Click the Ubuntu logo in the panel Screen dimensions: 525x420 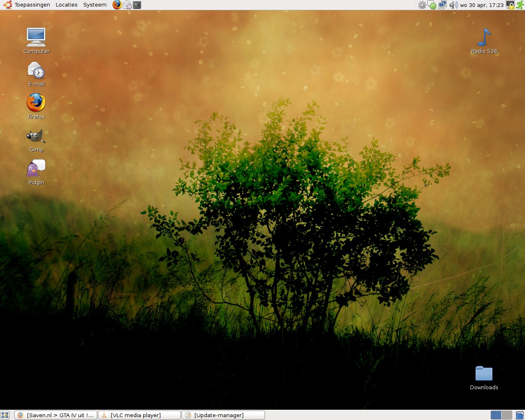(x=7, y=5)
